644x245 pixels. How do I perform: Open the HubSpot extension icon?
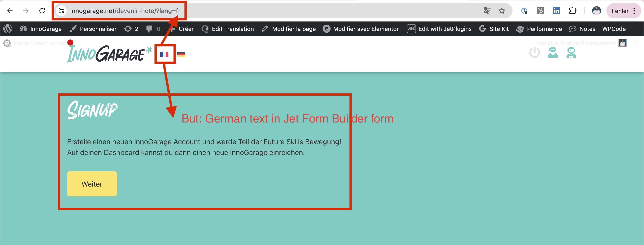pyautogui.click(x=540, y=11)
